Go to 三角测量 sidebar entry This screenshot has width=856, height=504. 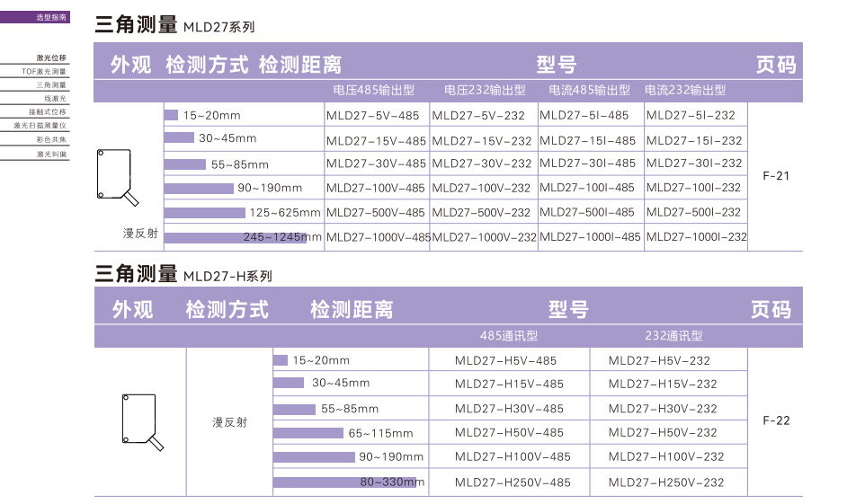tap(51, 84)
